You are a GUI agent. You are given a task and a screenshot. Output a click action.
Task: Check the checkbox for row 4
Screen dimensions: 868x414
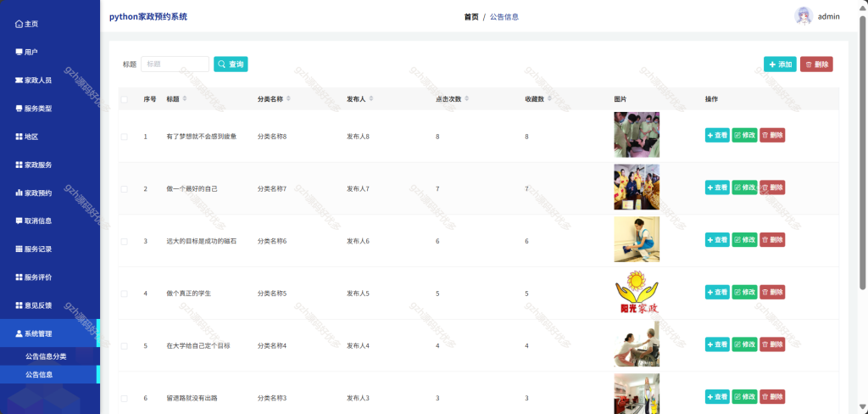(x=124, y=294)
